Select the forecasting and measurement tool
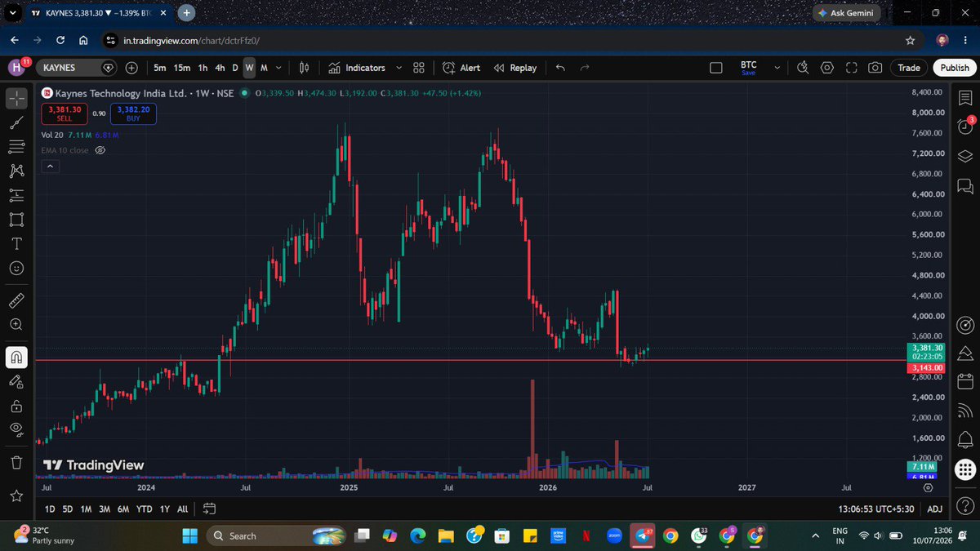Viewport: 980px width, 551px height. click(16, 195)
